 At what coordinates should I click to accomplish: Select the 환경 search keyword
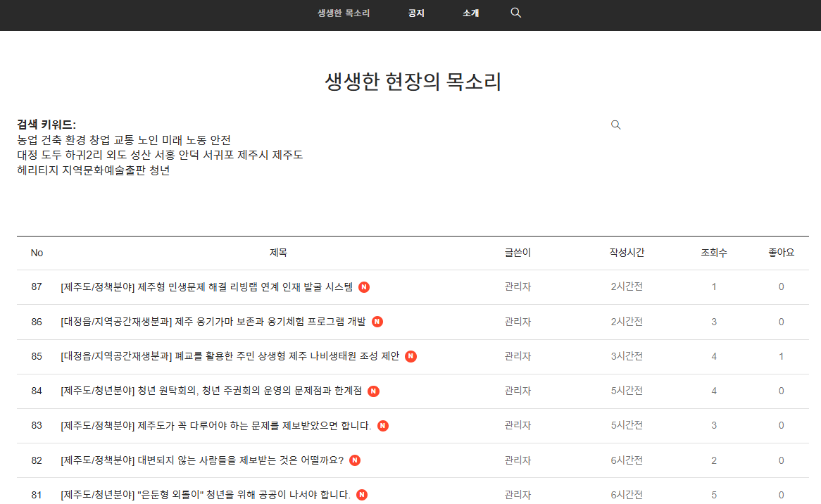click(75, 140)
